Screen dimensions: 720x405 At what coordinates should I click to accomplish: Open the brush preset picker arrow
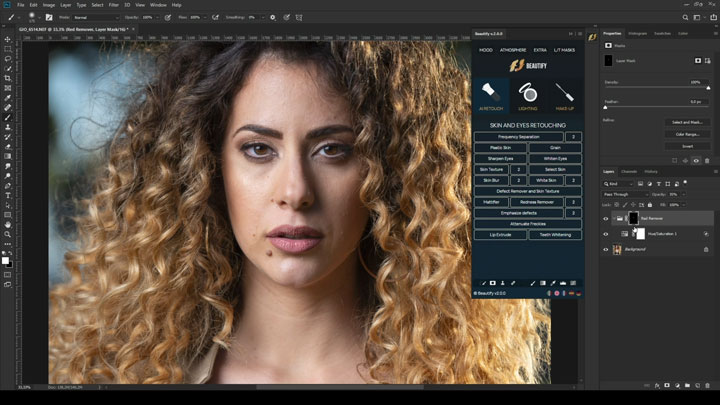pyautogui.click(x=39, y=17)
